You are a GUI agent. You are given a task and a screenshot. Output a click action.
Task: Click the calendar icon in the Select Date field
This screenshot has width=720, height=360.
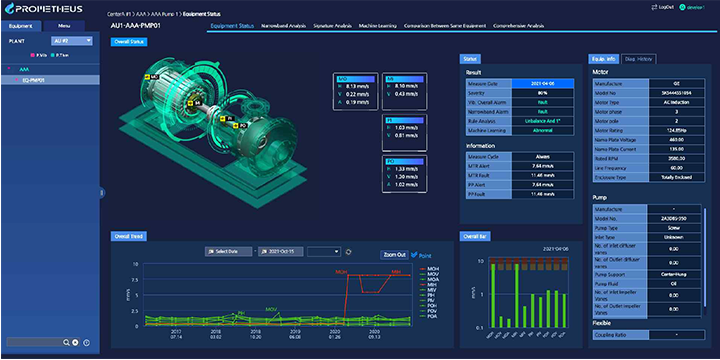point(211,252)
